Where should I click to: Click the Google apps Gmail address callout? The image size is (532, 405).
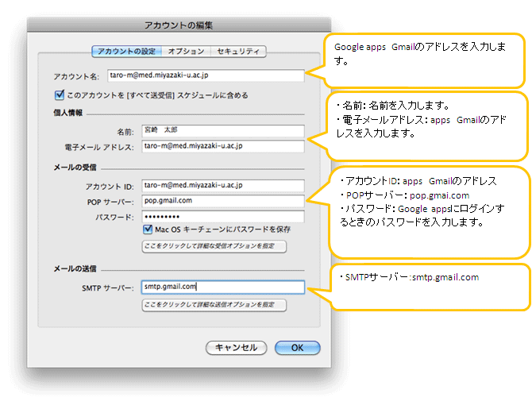[x=429, y=60]
